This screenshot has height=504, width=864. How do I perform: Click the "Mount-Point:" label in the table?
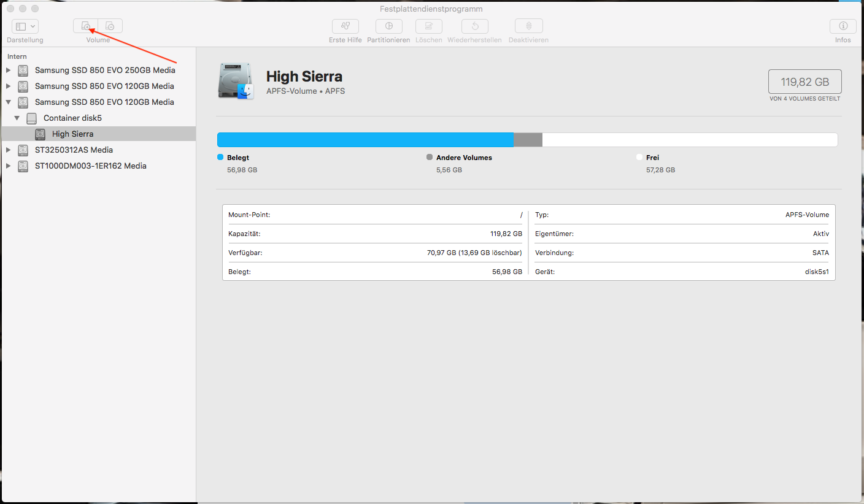(x=249, y=215)
